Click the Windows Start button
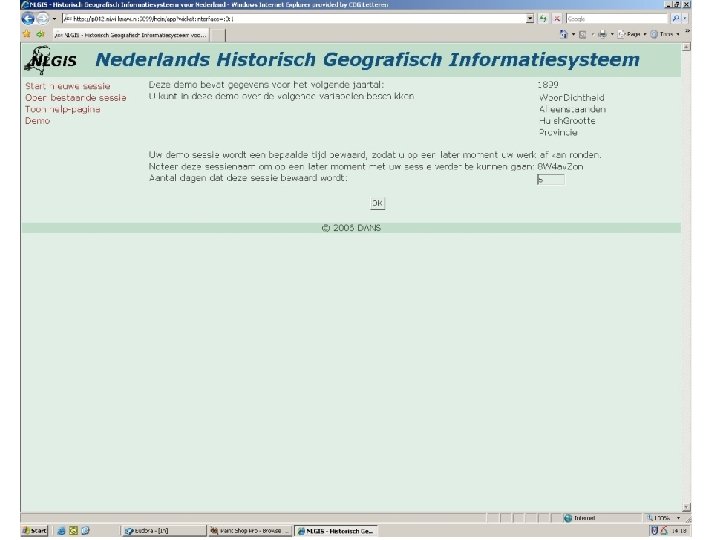Viewport: 720px width, 540px height. click(x=34, y=531)
